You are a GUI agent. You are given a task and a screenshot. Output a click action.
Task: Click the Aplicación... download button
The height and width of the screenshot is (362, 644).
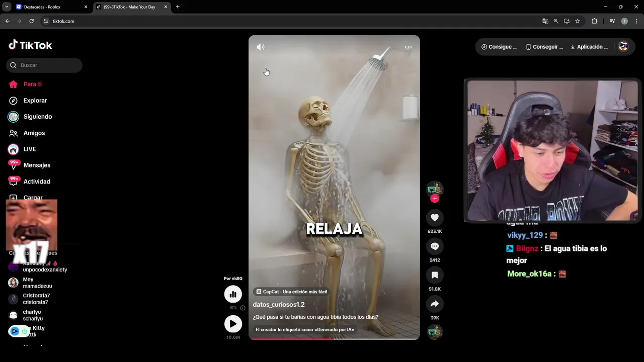pos(589,47)
